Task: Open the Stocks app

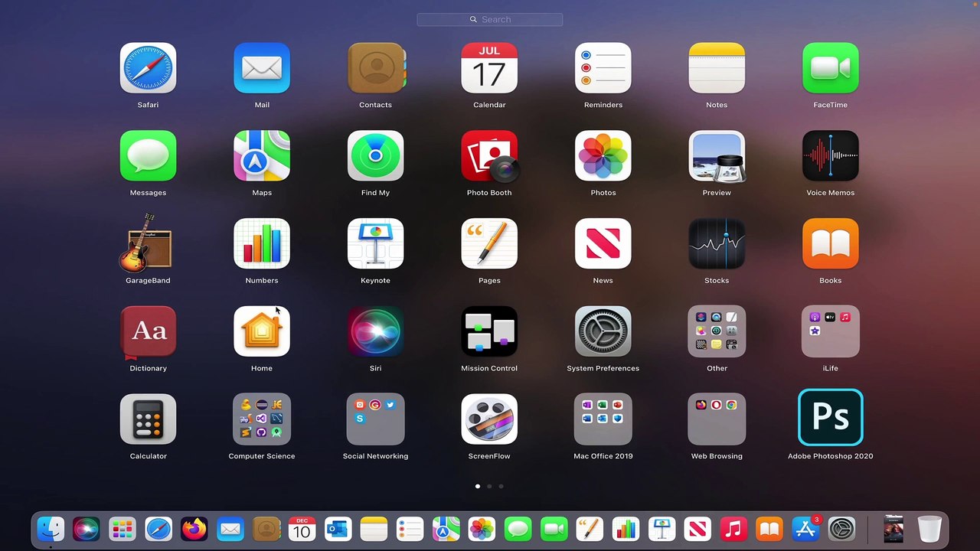Action: point(717,243)
